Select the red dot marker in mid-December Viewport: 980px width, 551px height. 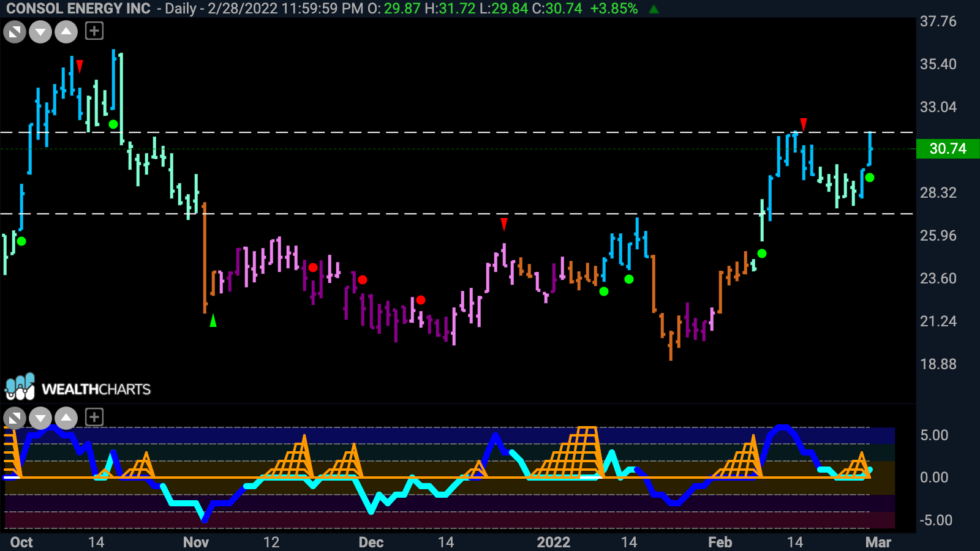tap(421, 300)
